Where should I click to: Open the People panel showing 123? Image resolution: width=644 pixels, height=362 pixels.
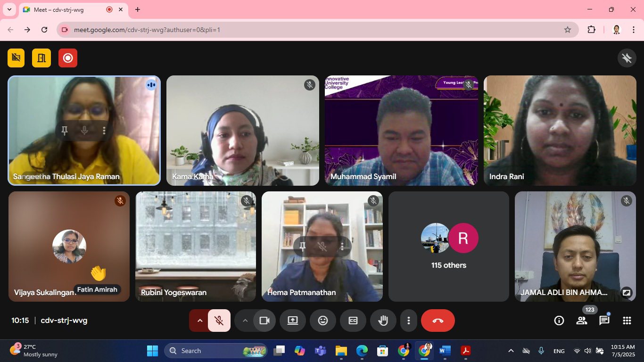tap(582, 321)
